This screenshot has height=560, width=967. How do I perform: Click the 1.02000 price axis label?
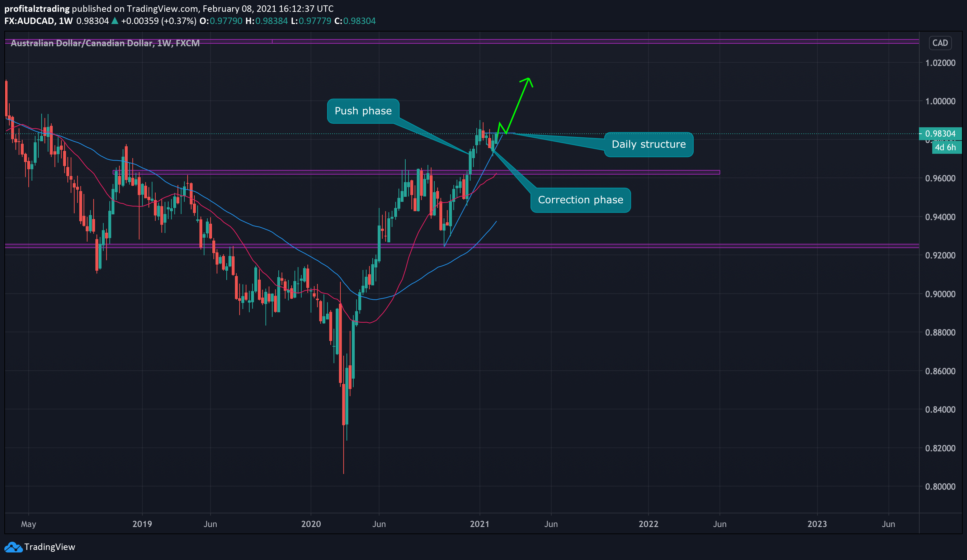tap(940, 63)
